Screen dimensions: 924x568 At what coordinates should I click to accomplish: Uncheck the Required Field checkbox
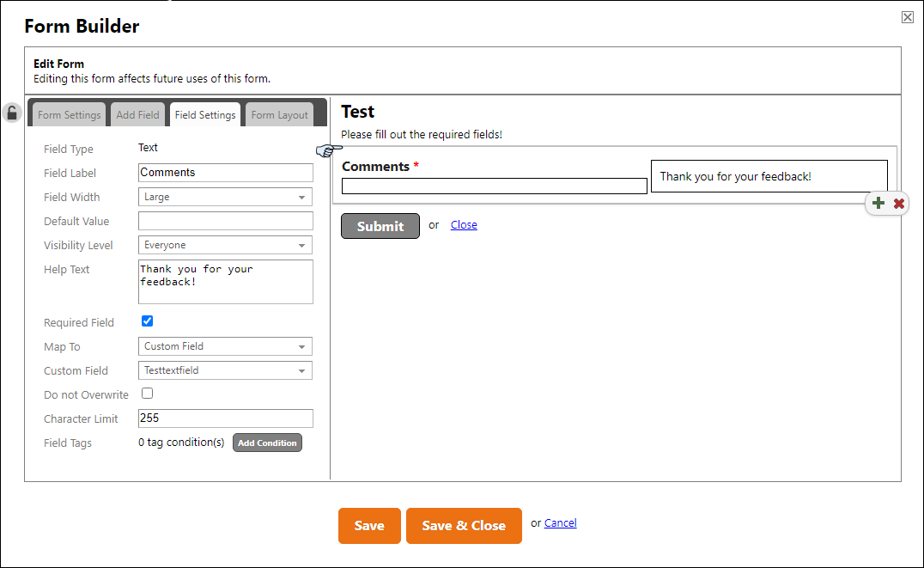[147, 321]
